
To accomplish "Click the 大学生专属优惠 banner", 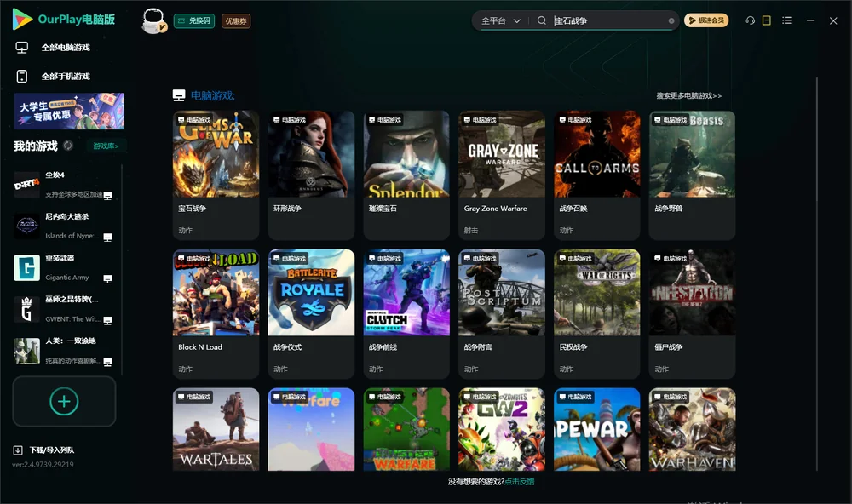I will [x=69, y=111].
